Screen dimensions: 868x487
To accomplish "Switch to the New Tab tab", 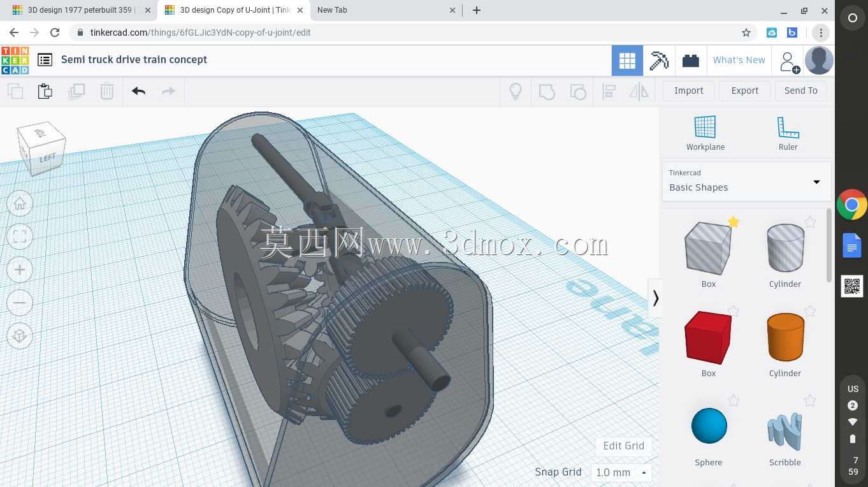I will click(386, 10).
